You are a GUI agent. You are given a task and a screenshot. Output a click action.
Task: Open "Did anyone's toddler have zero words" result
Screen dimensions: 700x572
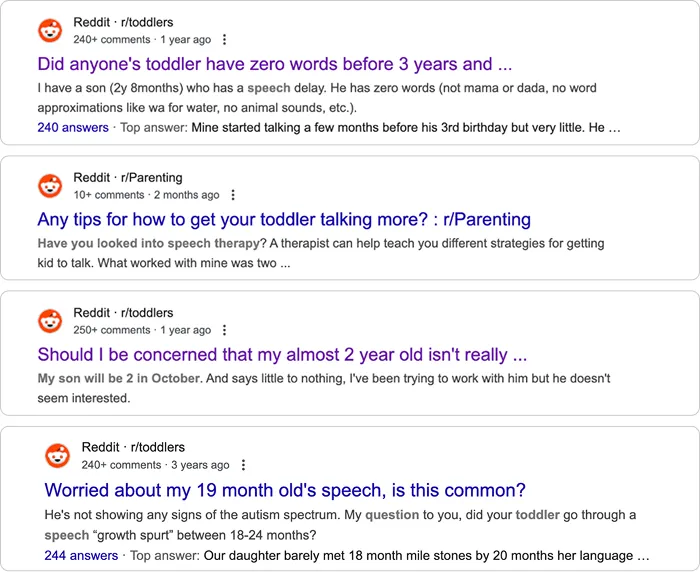pos(275,64)
